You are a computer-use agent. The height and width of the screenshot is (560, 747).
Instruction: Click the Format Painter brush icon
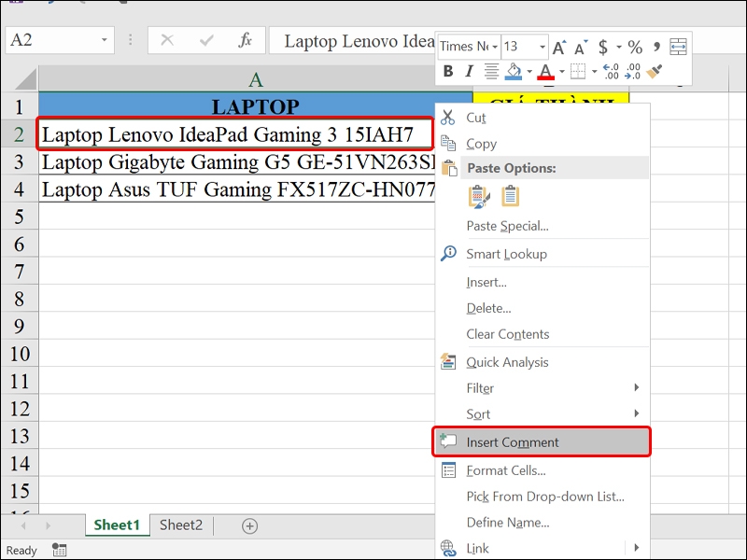pos(655,72)
